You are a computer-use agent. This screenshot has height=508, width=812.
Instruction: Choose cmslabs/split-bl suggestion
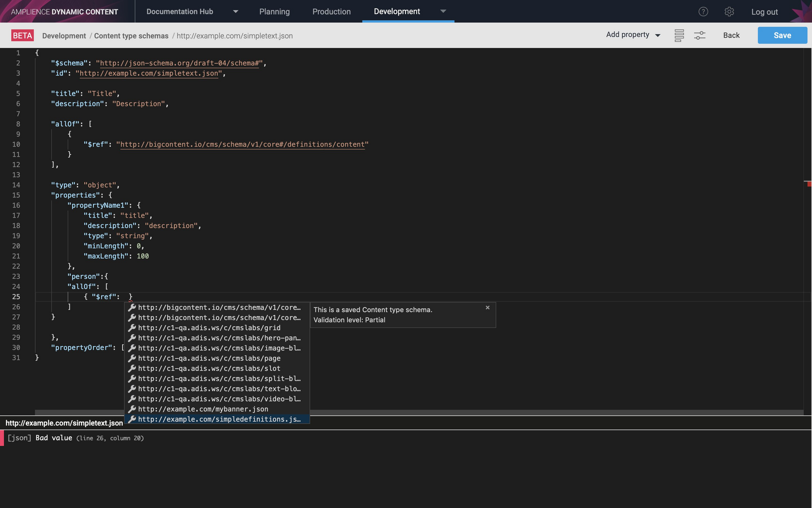[217, 378]
